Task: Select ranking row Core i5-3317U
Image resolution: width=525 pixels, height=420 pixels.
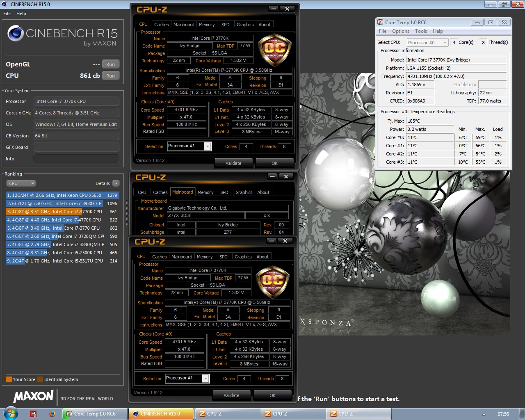Action: pos(62,261)
